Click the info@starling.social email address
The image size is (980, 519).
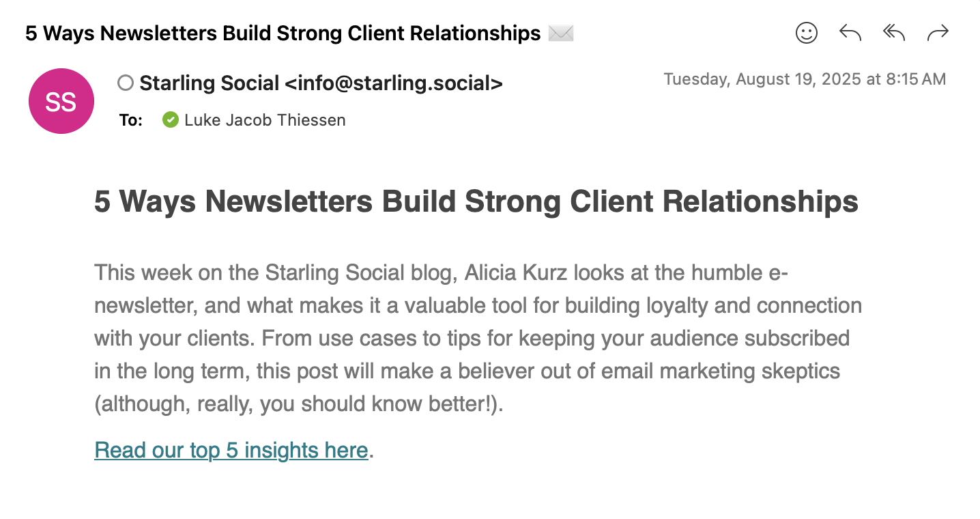point(394,83)
